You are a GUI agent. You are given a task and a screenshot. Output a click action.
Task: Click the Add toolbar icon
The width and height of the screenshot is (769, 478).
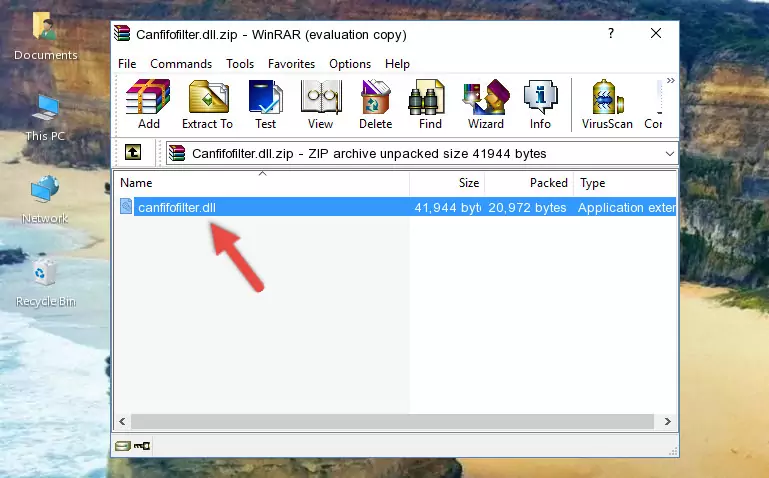(148, 104)
